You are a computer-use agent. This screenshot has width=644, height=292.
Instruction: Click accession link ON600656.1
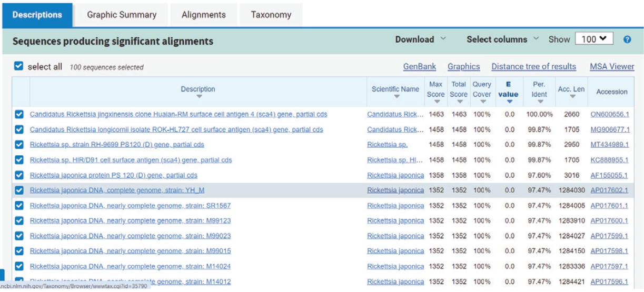pyautogui.click(x=609, y=114)
